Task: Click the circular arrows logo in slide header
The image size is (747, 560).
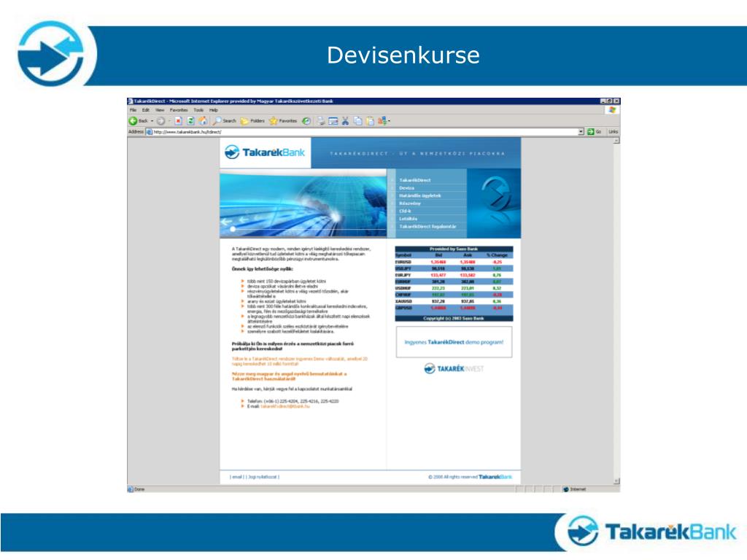Action: click(52, 53)
